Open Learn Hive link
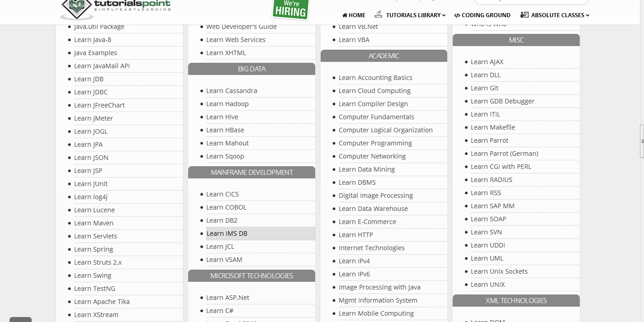 222,117
